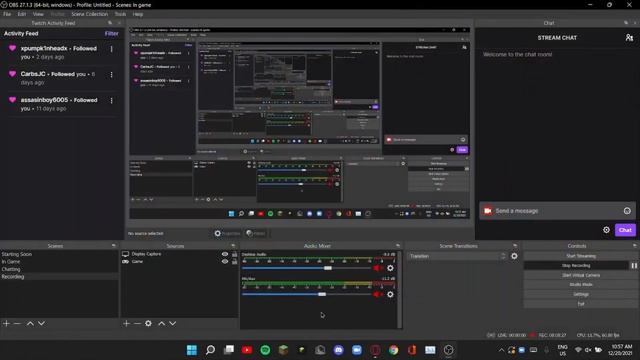Select the In Game scene
The width and height of the screenshot is (640, 360).
pyautogui.click(x=59, y=262)
